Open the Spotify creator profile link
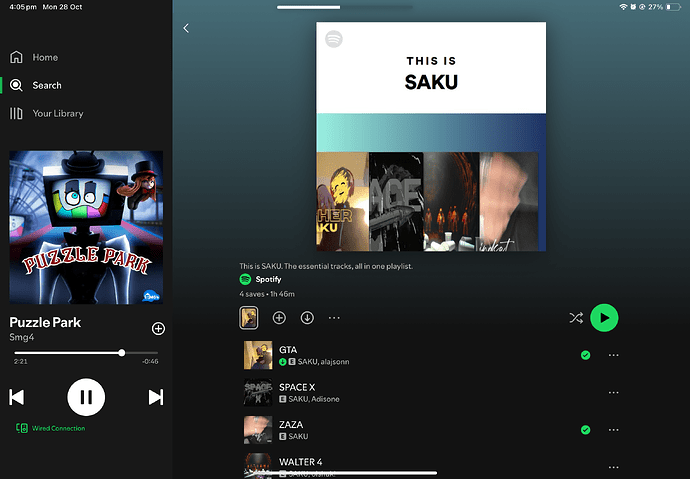 (x=268, y=279)
